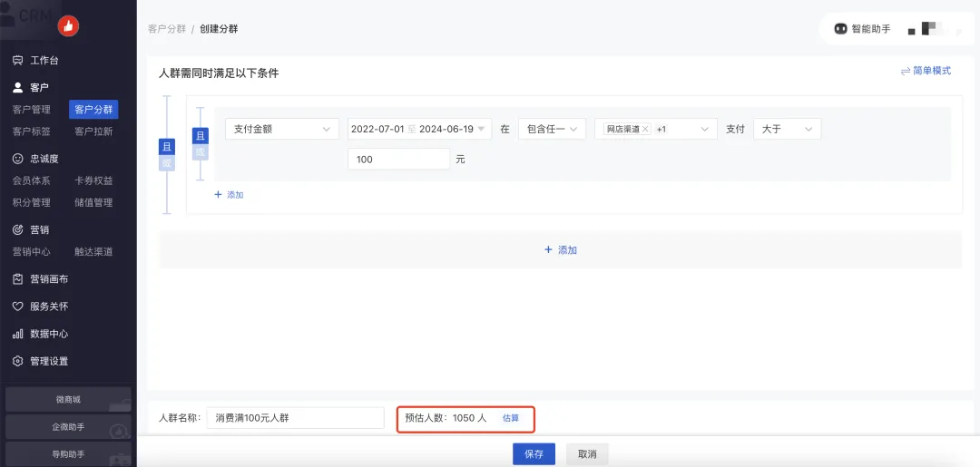Remove the 网店渠道 tag
980x467 pixels.
[645, 130]
